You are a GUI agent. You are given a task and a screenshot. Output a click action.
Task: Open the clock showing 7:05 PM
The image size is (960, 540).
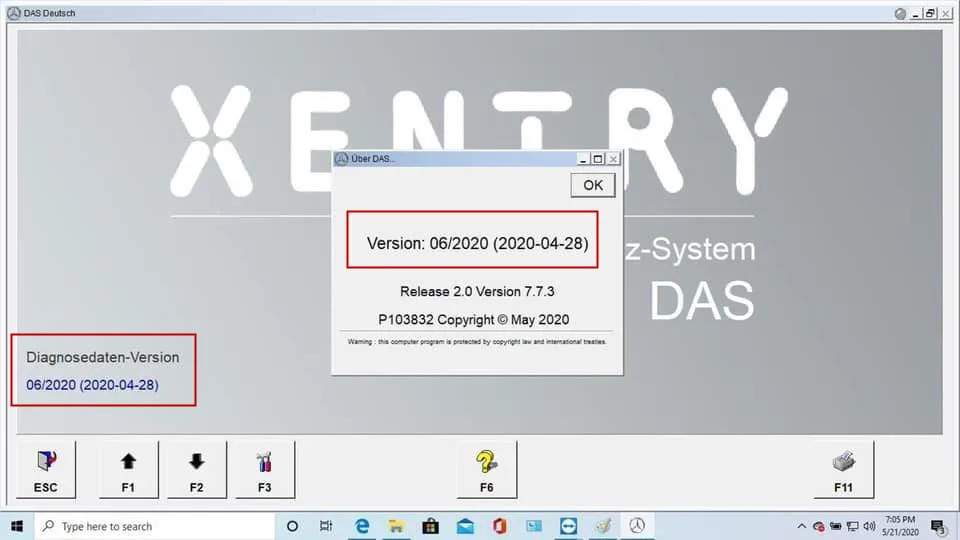(900, 526)
